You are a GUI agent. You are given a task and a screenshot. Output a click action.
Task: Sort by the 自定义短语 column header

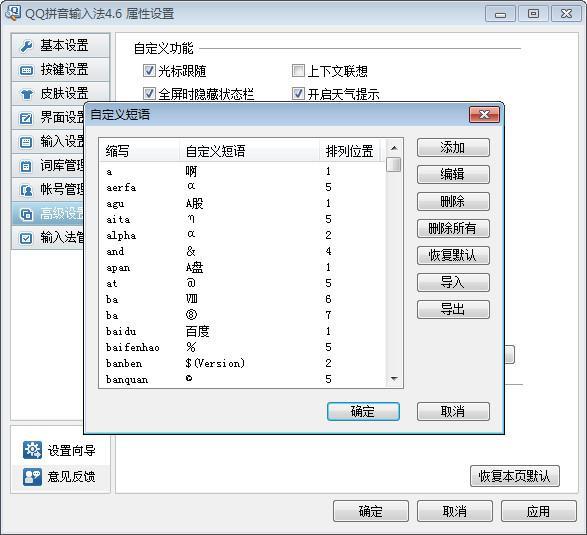(x=249, y=151)
